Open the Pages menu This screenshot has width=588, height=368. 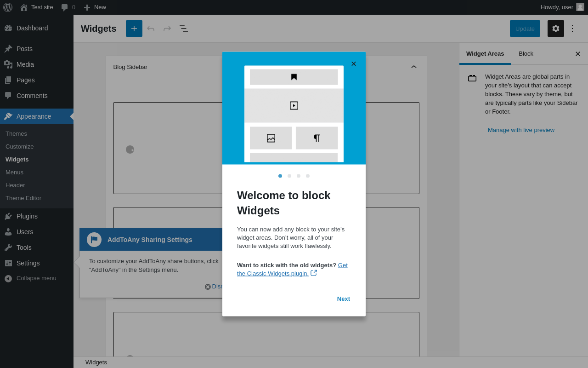coord(37,80)
